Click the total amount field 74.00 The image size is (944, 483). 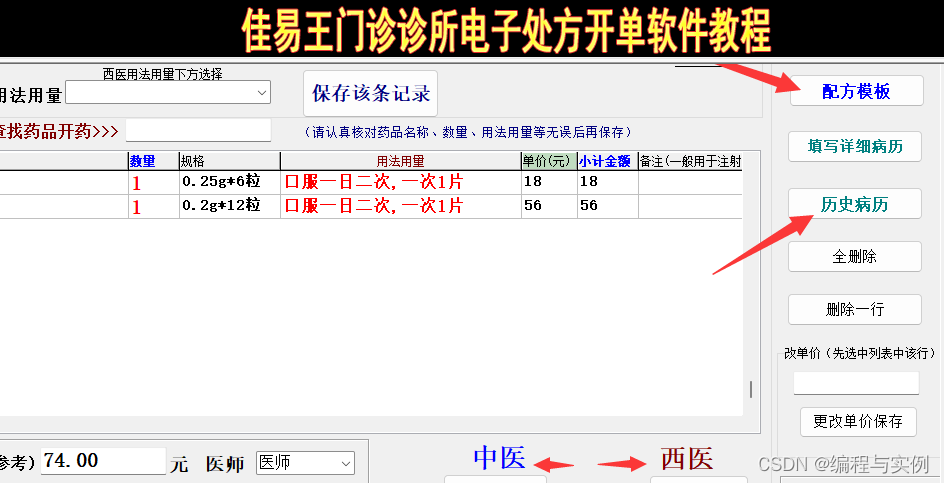point(104,461)
